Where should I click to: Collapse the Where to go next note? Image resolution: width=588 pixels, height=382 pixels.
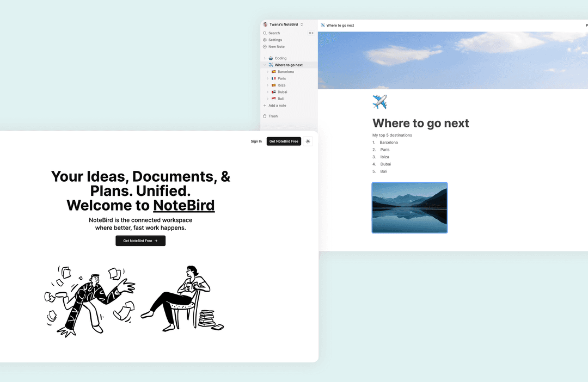[x=265, y=65]
